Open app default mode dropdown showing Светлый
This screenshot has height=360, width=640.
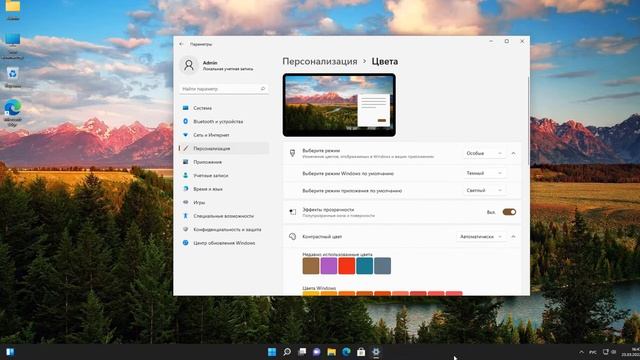point(484,190)
